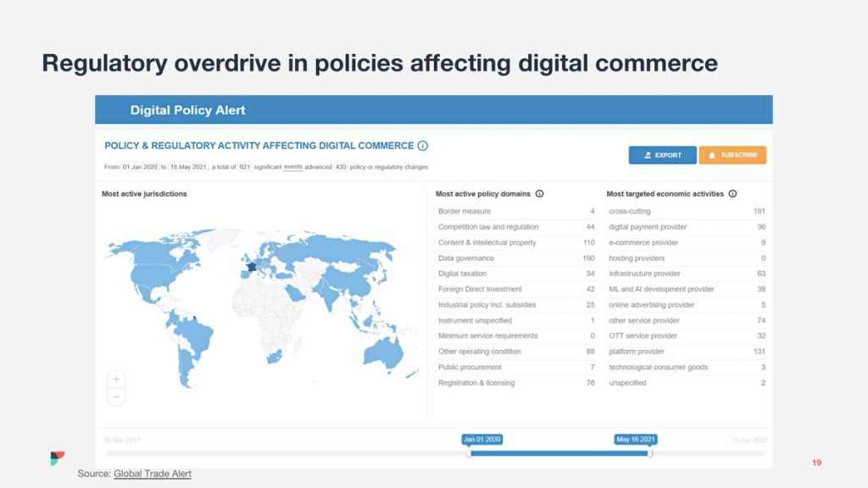The height and width of the screenshot is (488, 868).
Task: Select the Foreign Direct Investment row
Action: (x=516, y=289)
